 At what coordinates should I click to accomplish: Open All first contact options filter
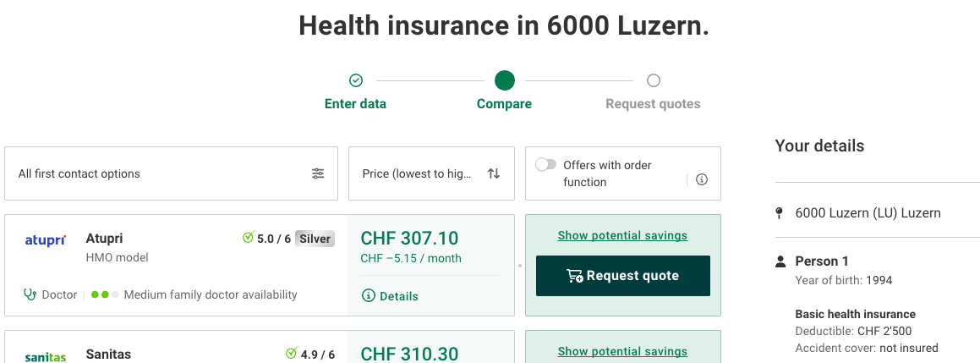[x=171, y=173]
